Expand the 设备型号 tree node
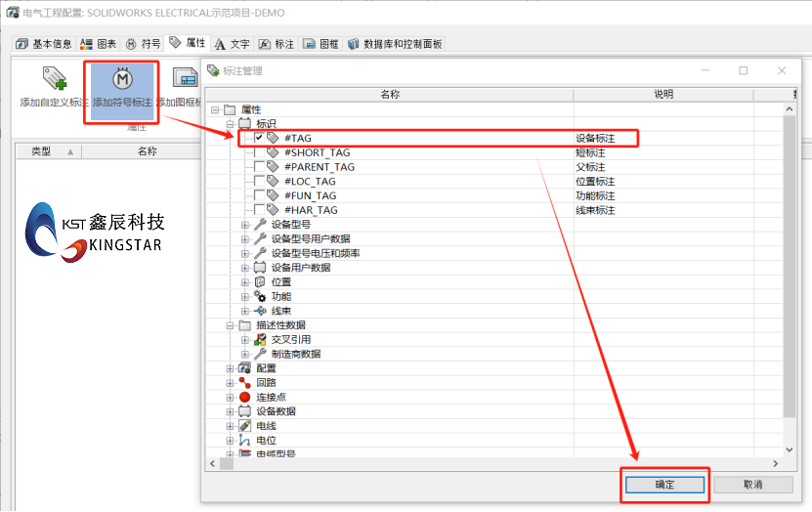The image size is (812, 512). (x=245, y=225)
